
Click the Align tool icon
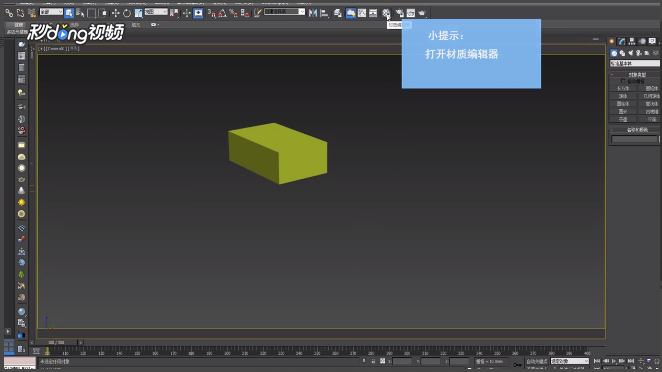click(x=324, y=13)
